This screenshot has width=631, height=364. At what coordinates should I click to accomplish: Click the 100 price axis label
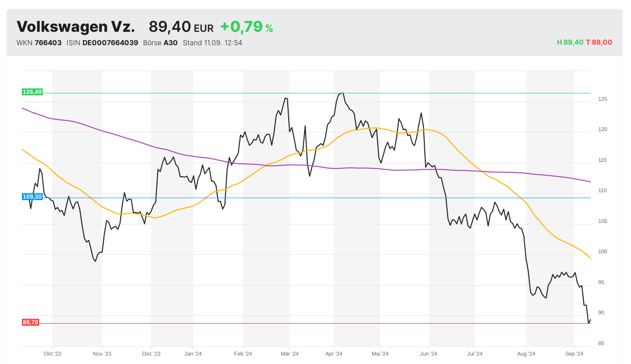(x=602, y=252)
